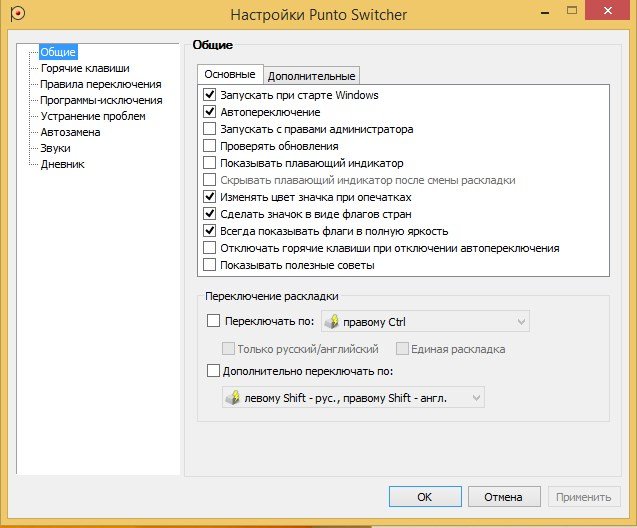Maximize the Punto Switcher settings window
637x528 pixels.
point(572,11)
